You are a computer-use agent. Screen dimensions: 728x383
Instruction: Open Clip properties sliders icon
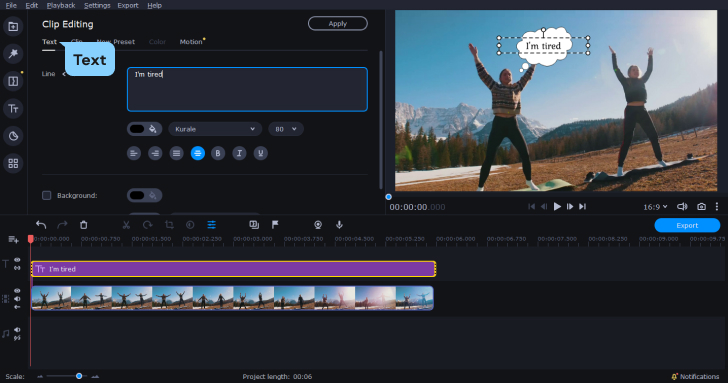211,225
